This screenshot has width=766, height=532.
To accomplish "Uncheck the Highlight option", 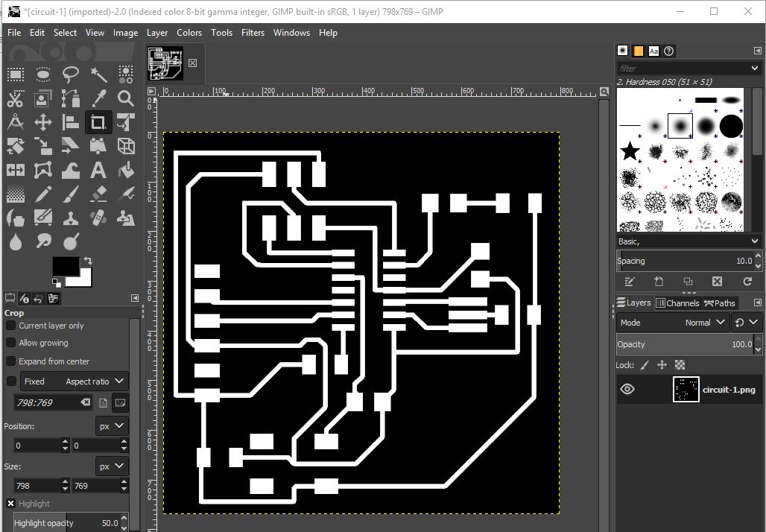I will (10, 504).
